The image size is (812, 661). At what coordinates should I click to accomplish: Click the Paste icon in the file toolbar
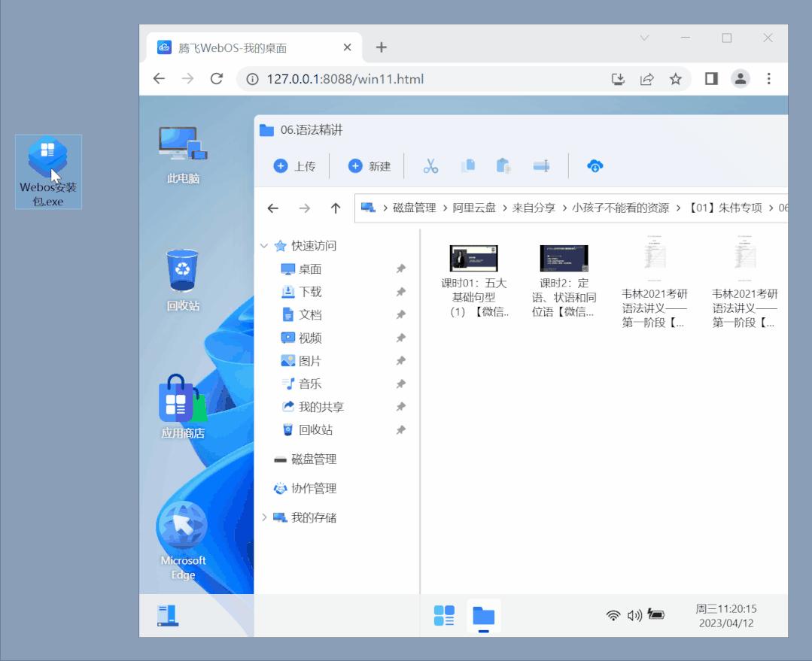(x=503, y=165)
